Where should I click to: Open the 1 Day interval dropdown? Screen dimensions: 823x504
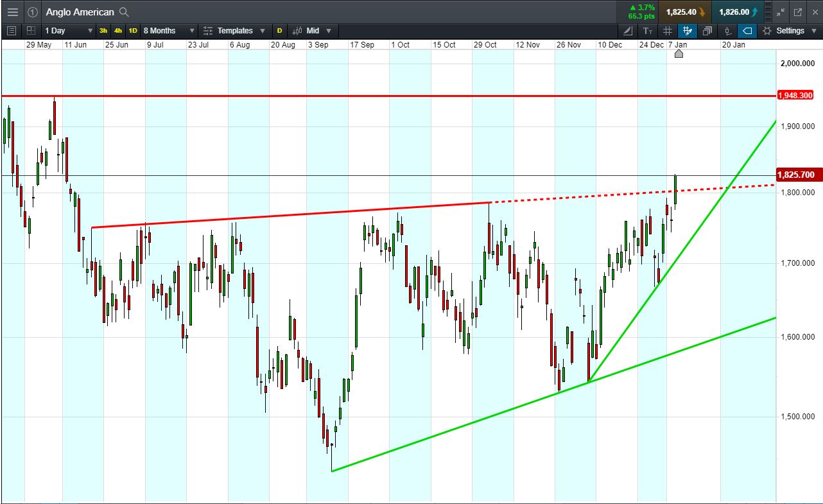[69, 31]
